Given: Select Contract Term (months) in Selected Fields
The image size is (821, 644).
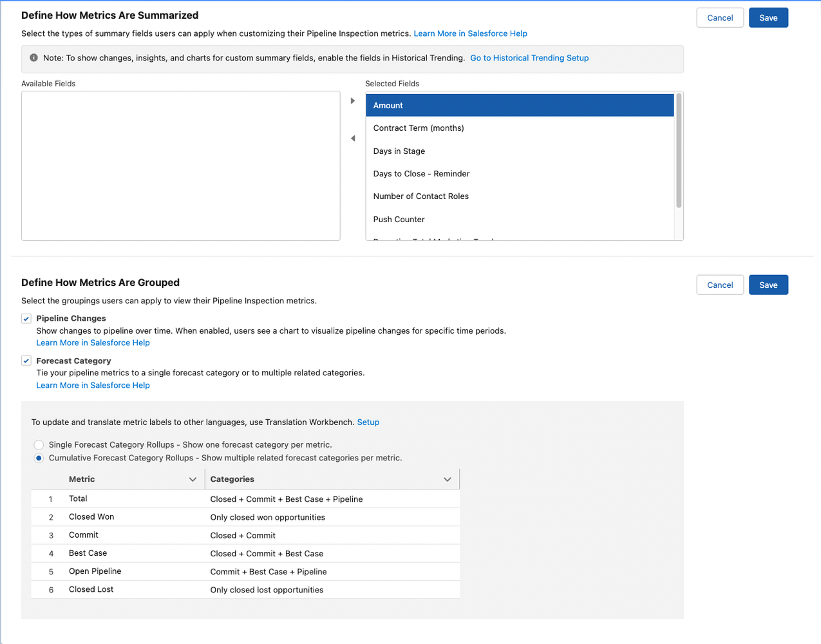Looking at the screenshot, I should click(x=520, y=128).
